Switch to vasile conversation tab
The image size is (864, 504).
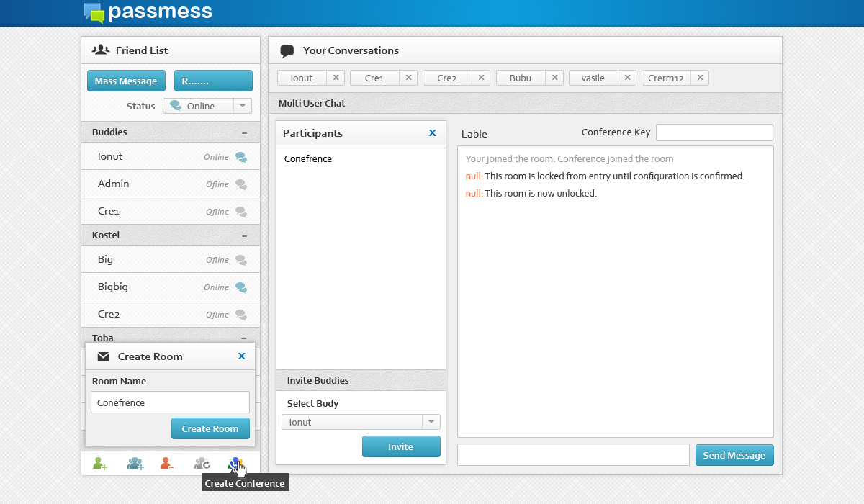pos(593,78)
